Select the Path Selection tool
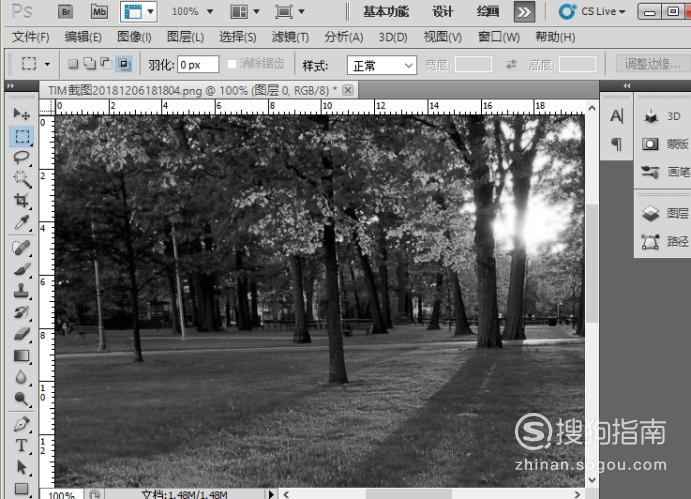Viewport: 691px width, 499px height. click(x=21, y=467)
